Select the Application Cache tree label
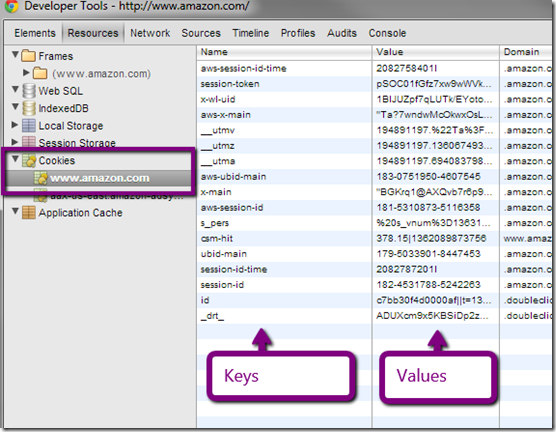This screenshot has width=556, height=432. (x=80, y=213)
